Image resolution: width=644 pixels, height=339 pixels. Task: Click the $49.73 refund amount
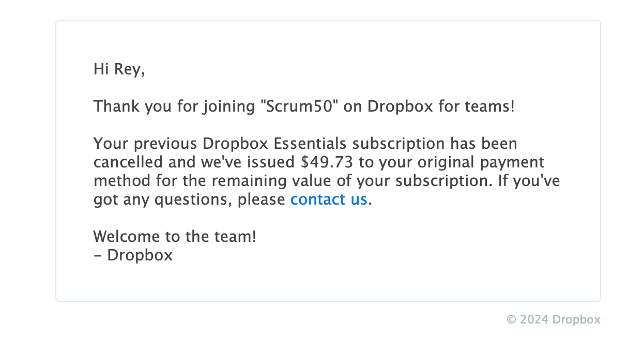[327, 162]
